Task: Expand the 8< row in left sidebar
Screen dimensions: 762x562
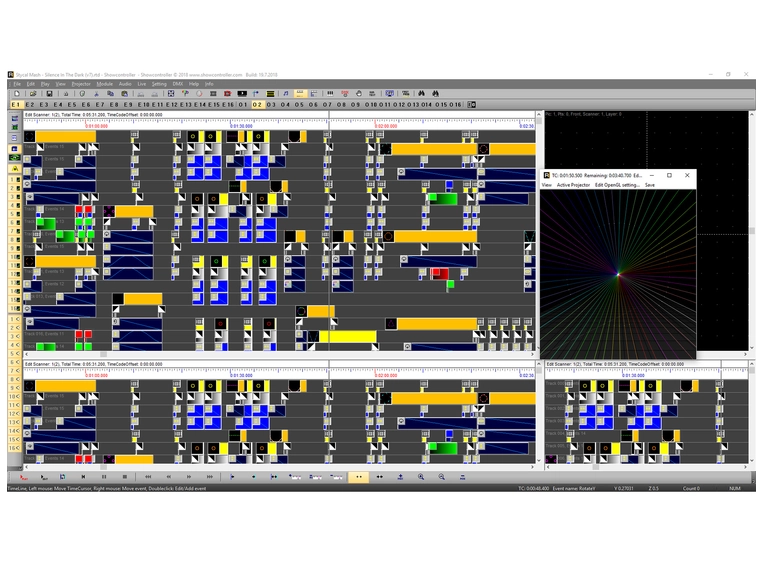Action: tap(15, 379)
